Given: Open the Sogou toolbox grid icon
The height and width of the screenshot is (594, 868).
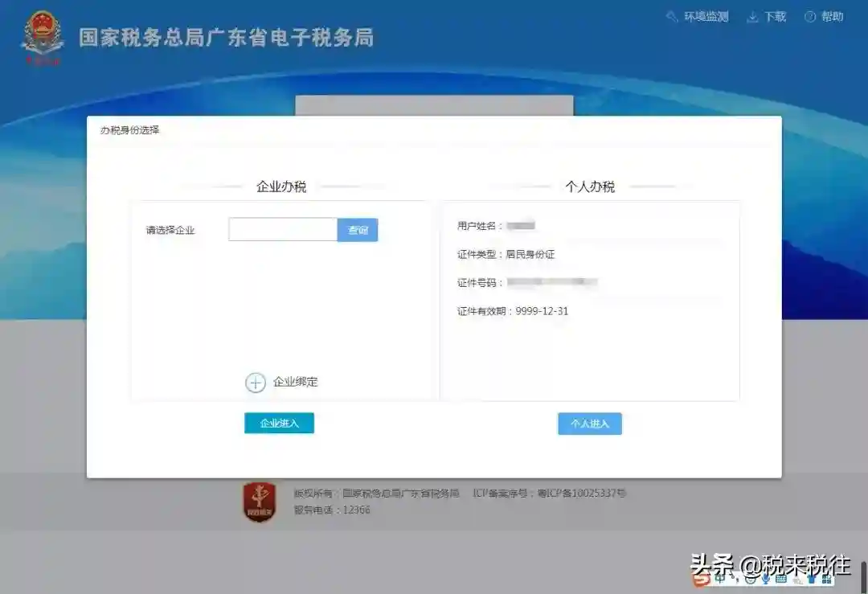Looking at the screenshot, I should 826,579.
